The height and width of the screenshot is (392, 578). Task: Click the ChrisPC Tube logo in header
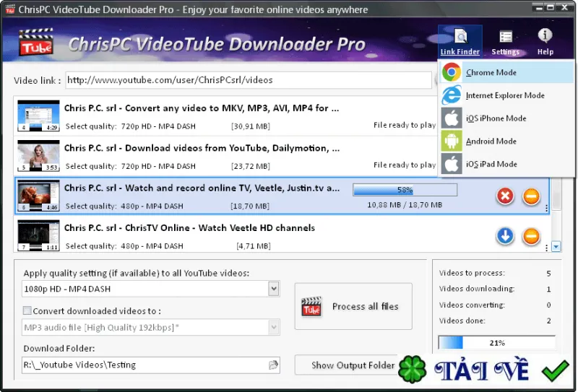(x=35, y=42)
